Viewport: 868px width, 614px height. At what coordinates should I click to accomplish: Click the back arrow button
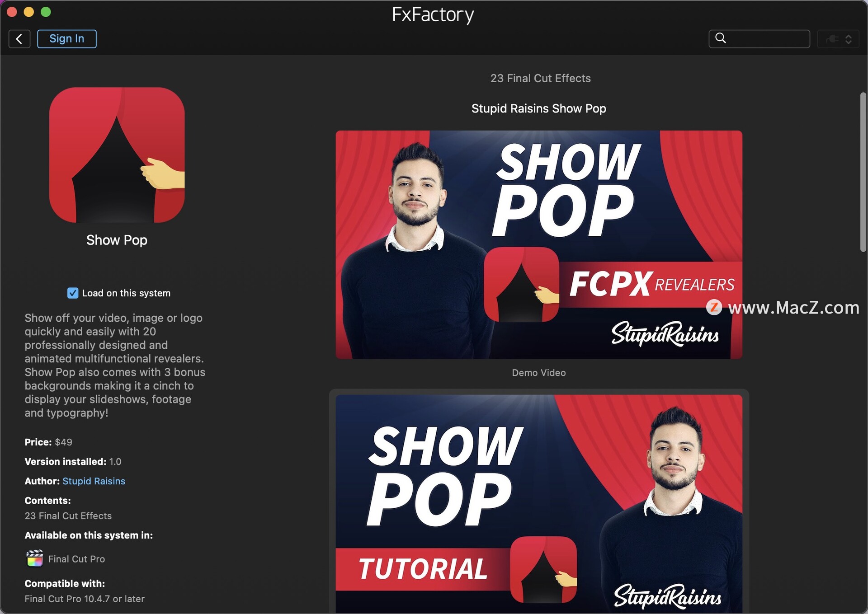coord(19,39)
